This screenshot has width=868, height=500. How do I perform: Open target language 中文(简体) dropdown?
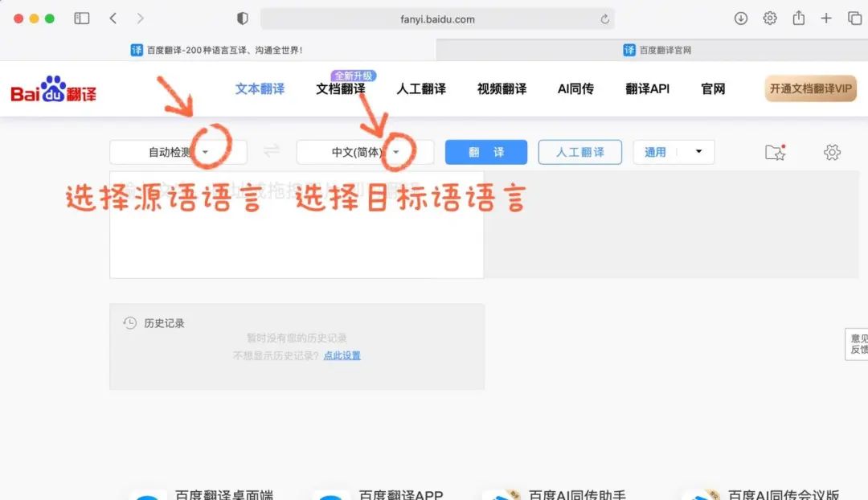click(366, 152)
